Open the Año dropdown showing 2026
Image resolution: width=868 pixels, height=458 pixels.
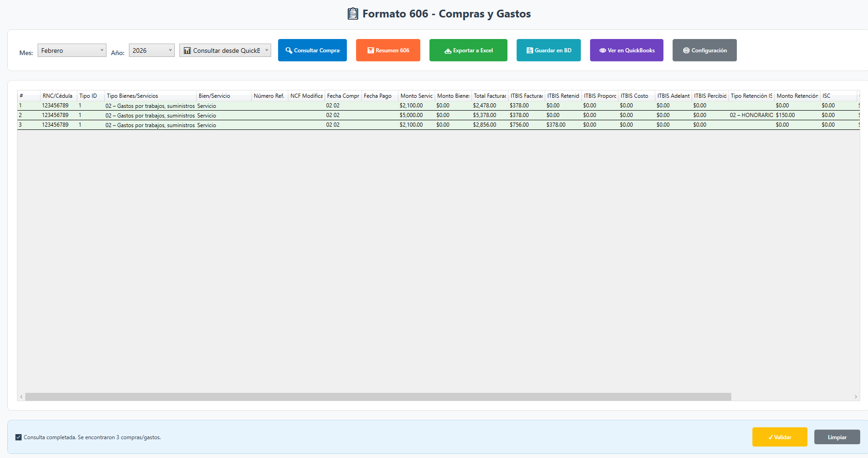pyautogui.click(x=151, y=50)
